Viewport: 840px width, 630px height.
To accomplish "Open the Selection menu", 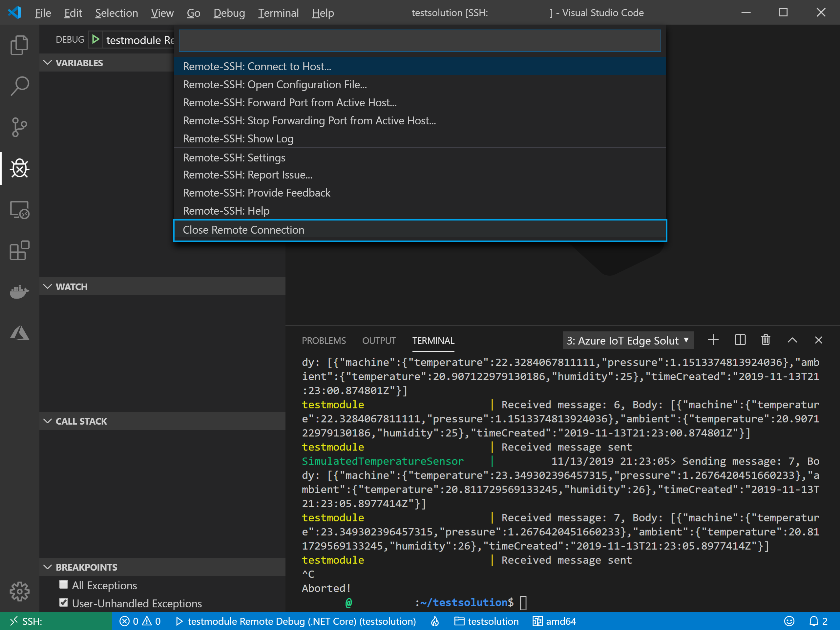I will (x=116, y=13).
